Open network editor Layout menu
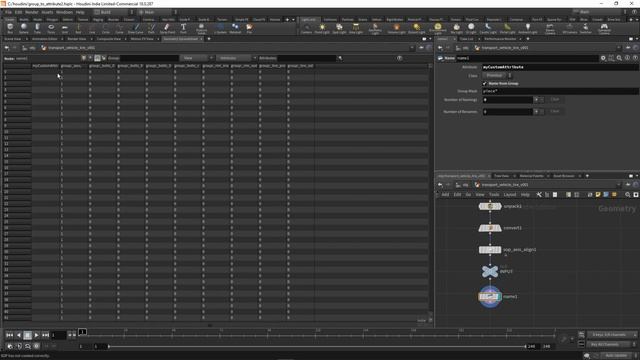 coord(510,195)
